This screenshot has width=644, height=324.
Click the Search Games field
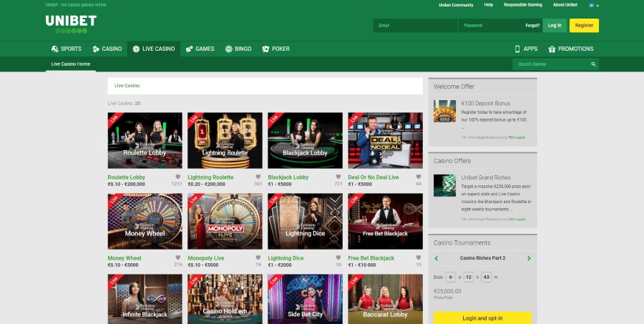pos(550,64)
